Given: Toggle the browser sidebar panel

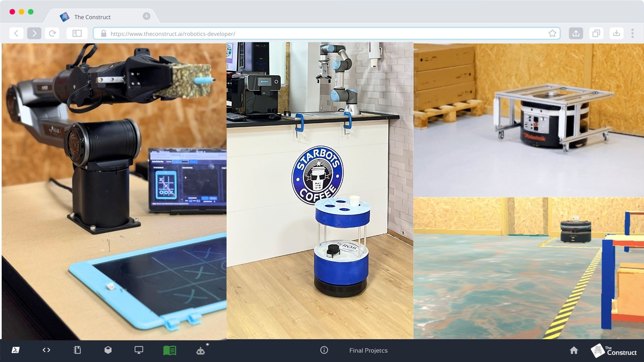Looking at the screenshot, I should pyautogui.click(x=77, y=33).
